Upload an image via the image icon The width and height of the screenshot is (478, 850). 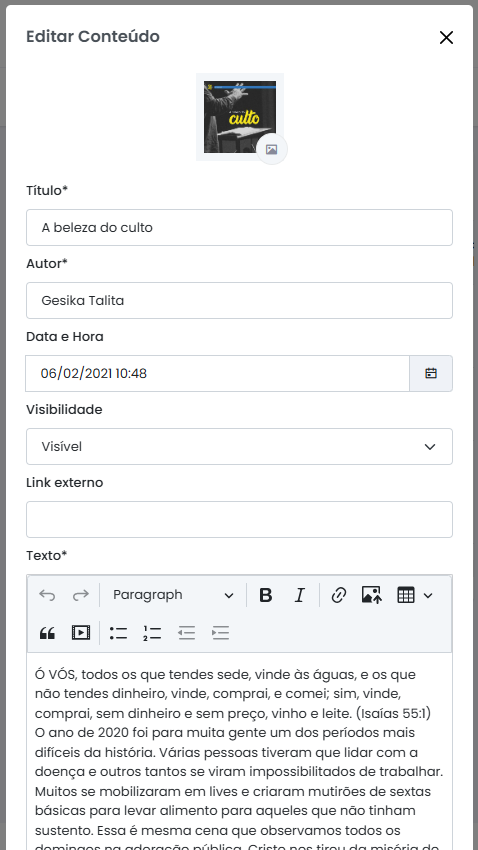click(x=372, y=595)
